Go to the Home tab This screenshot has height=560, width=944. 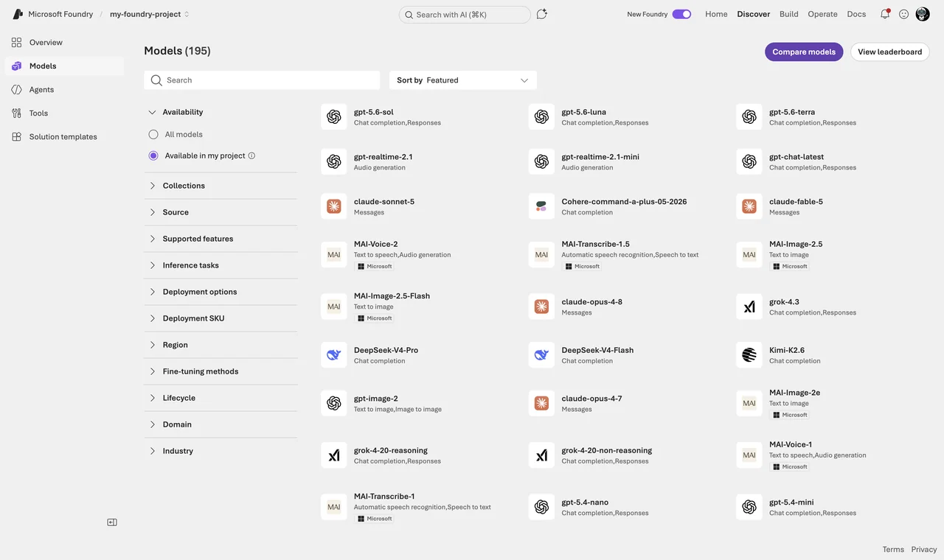[716, 14]
